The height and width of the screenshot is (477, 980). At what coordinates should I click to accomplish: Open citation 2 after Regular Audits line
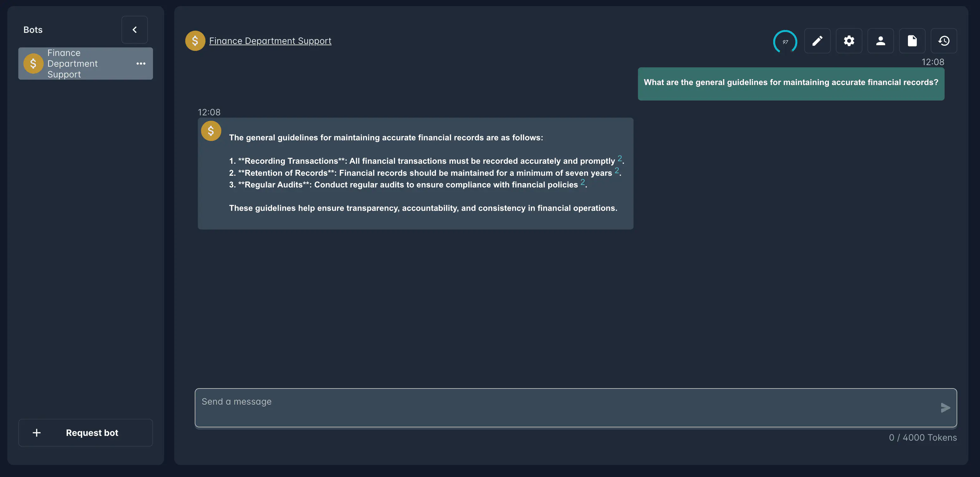[x=582, y=182]
